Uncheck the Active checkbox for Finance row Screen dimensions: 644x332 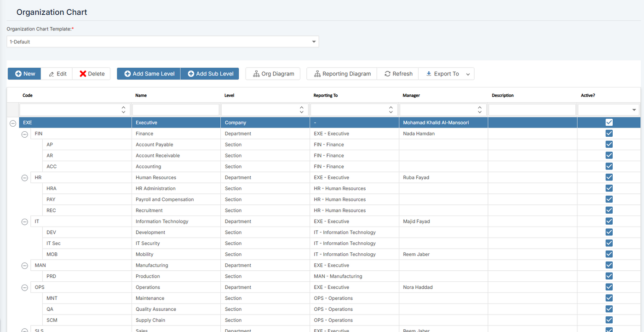pos(609,134)
